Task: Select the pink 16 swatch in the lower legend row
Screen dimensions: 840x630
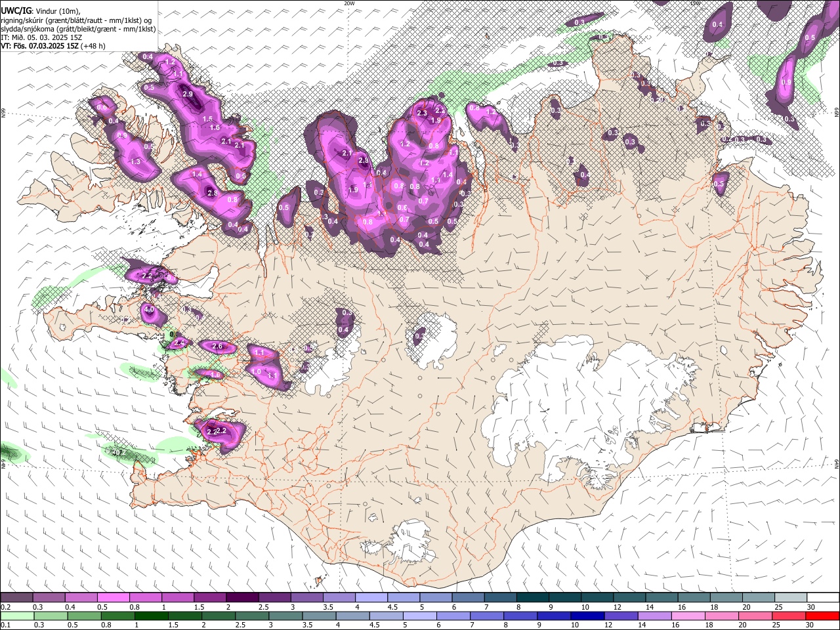Action: click(x=688, y=616)
